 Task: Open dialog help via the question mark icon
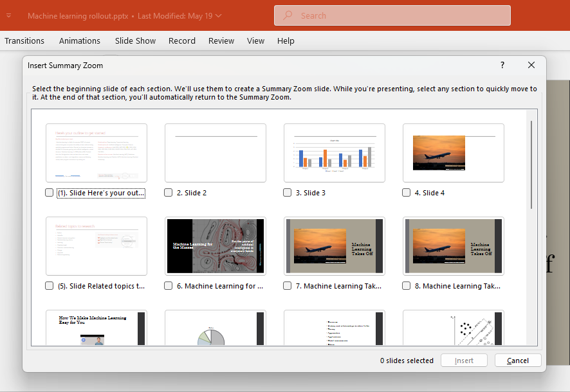point(502,65)
